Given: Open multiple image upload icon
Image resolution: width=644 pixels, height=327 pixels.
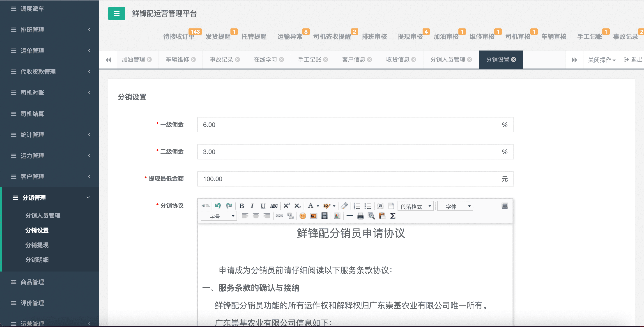Looking at the screenshot, I should pyautogui.click(x=337, y=216).
